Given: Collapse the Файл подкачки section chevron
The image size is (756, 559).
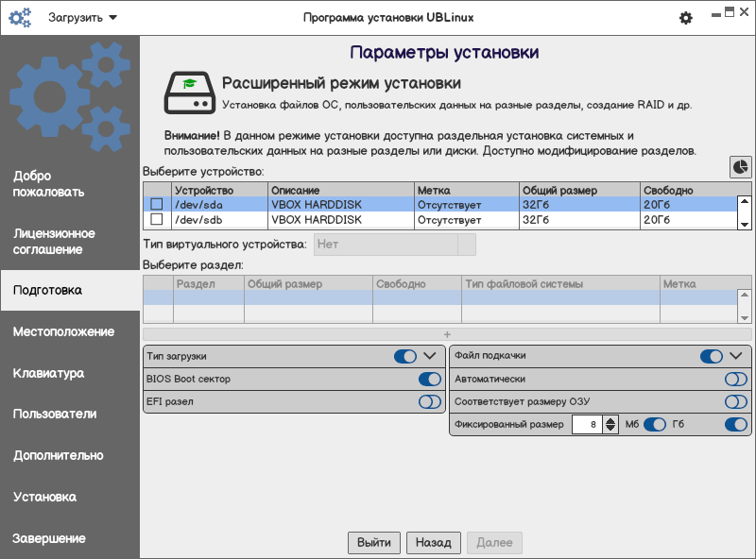Looking at the screenshot, I should 736,356.
